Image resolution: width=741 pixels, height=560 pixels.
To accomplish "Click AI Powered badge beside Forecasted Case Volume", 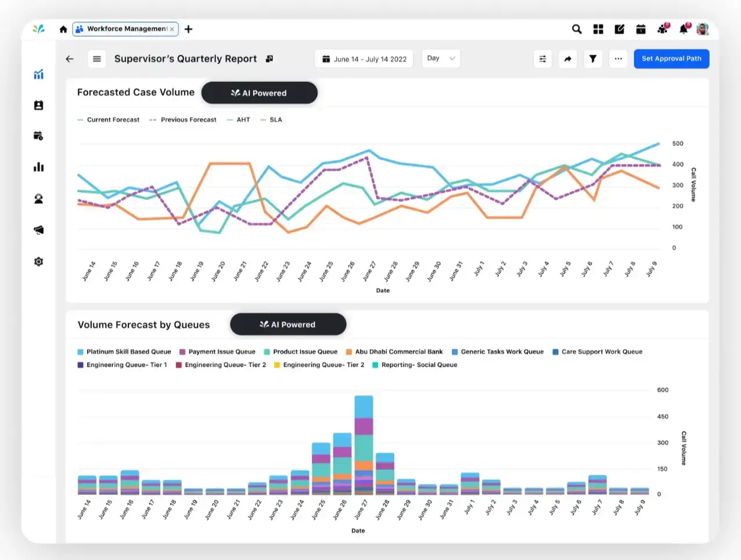I will click(x=259, y=93).
